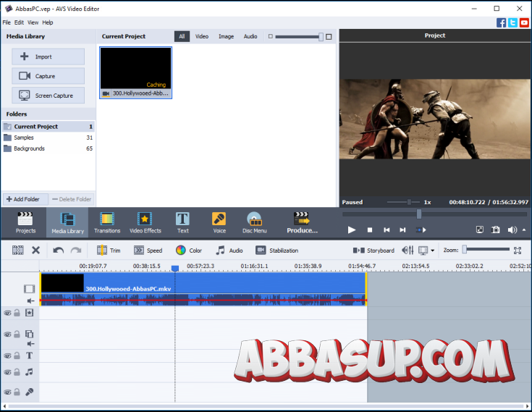Jump to next frame

[x=402, y=230]
